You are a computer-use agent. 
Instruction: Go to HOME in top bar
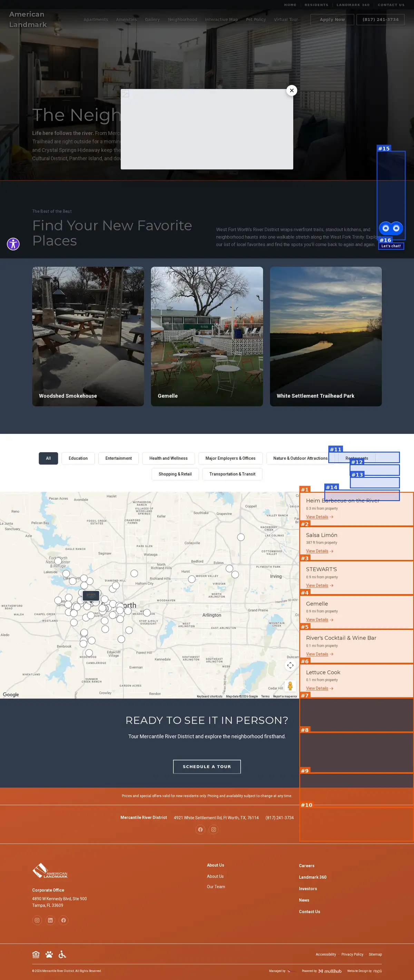pos(290,5)
